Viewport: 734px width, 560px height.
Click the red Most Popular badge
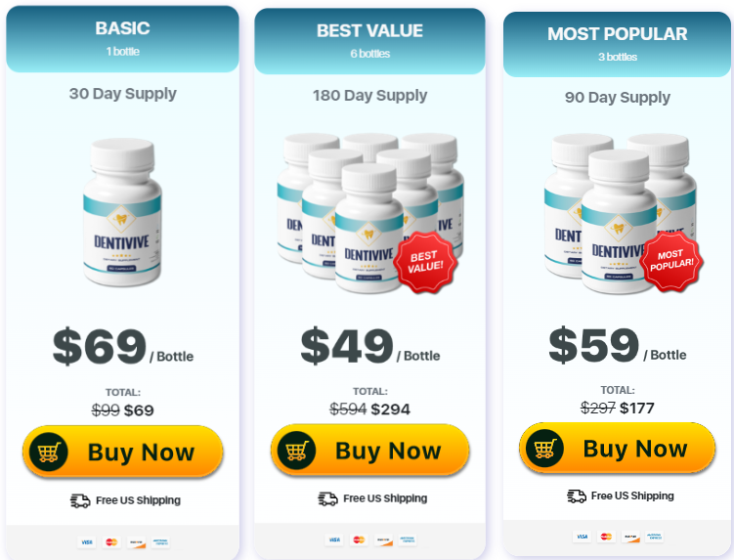[x=671, y=260]
